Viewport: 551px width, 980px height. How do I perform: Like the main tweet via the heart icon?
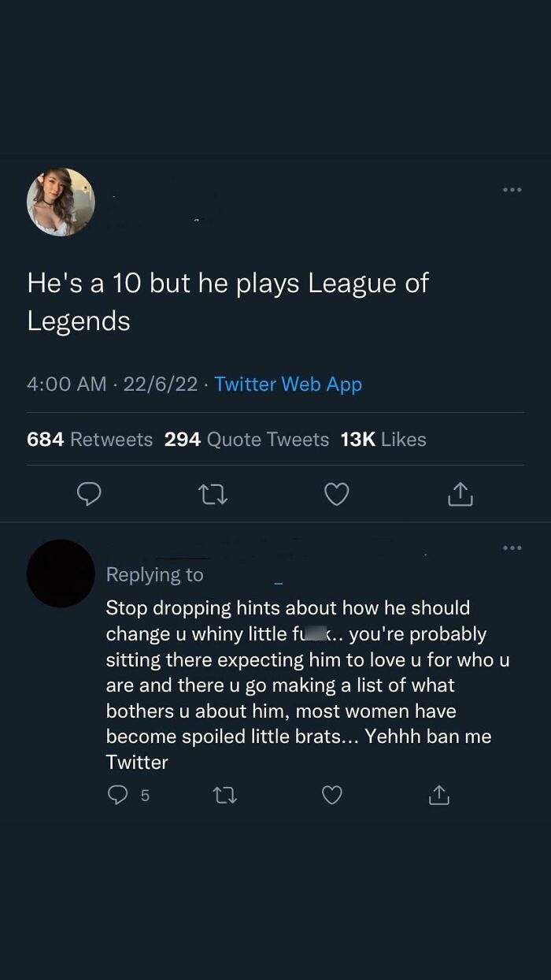point(336,494)
